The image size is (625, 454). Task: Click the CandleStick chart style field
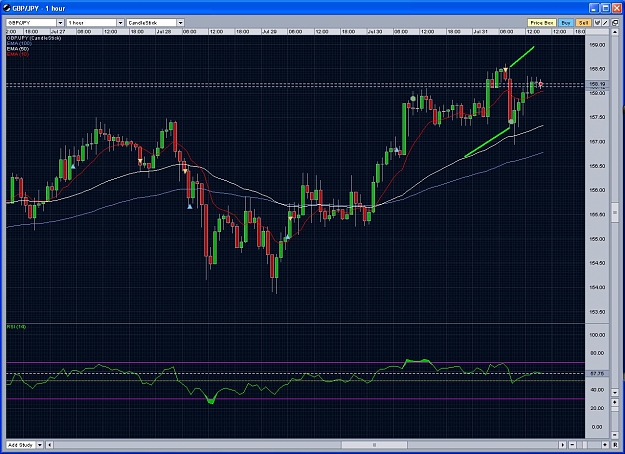click(152, 23)
